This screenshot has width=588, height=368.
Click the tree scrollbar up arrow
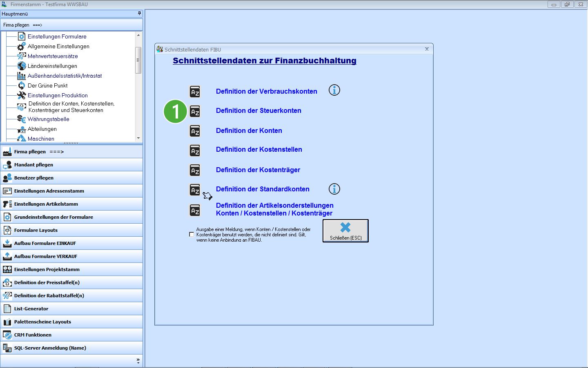coord(138,35)
